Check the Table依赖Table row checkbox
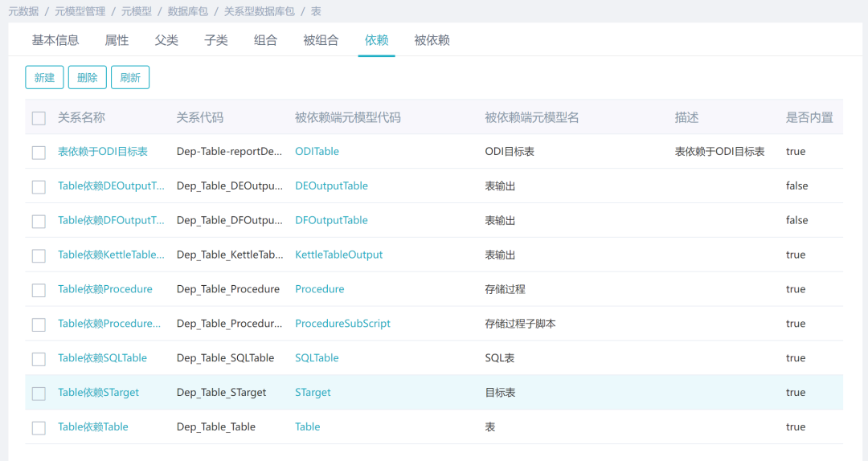The height and width of the screenshot is (461, 868). [x=39, y=428]
